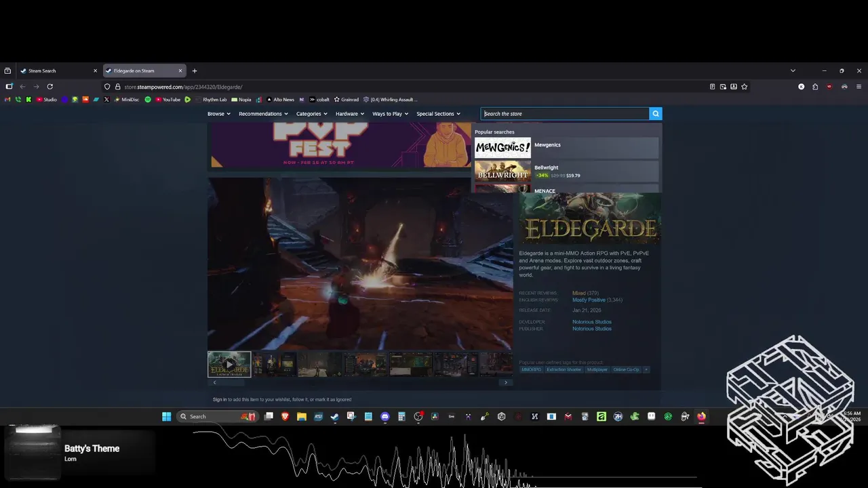Open the X bookmark icon
This screenshot has height=488, width=868.
(x=106, y=100)
